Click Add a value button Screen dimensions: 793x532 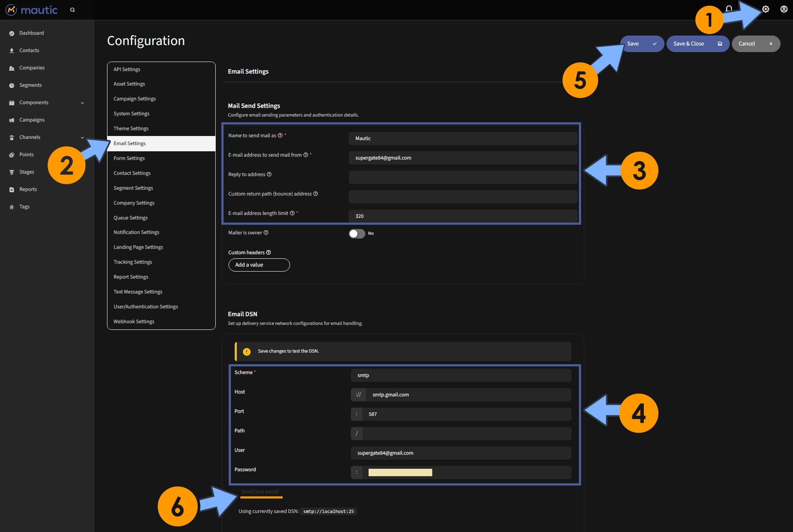tap(259, 265)
